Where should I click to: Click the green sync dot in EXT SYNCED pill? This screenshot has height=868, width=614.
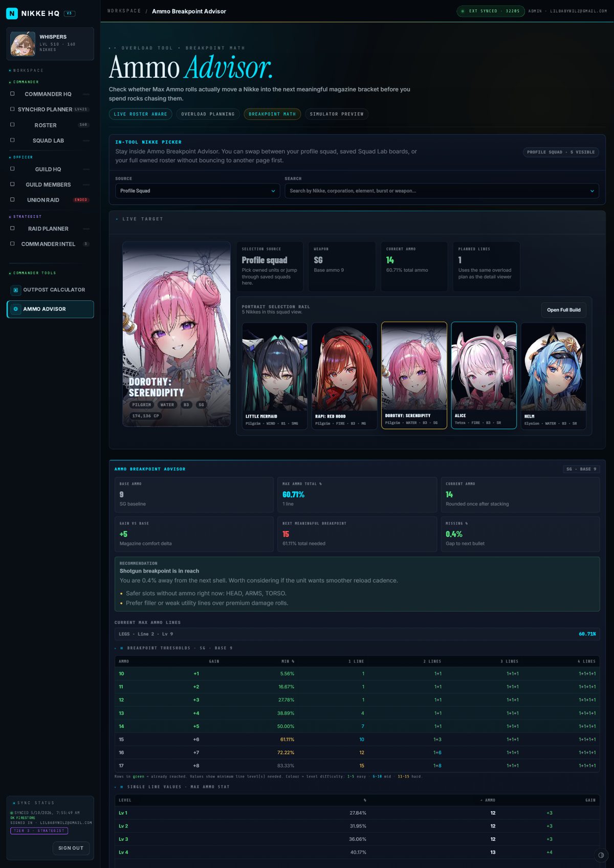point(463,11)
